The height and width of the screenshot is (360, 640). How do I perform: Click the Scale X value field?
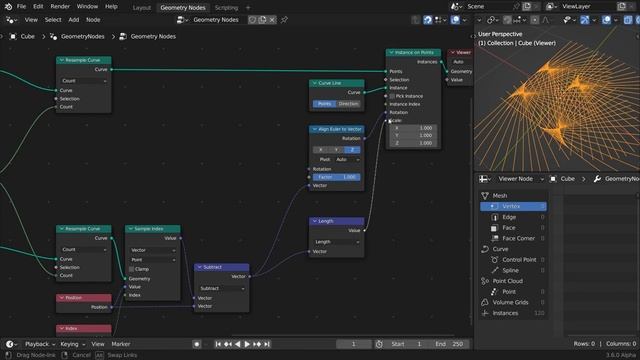413,128
